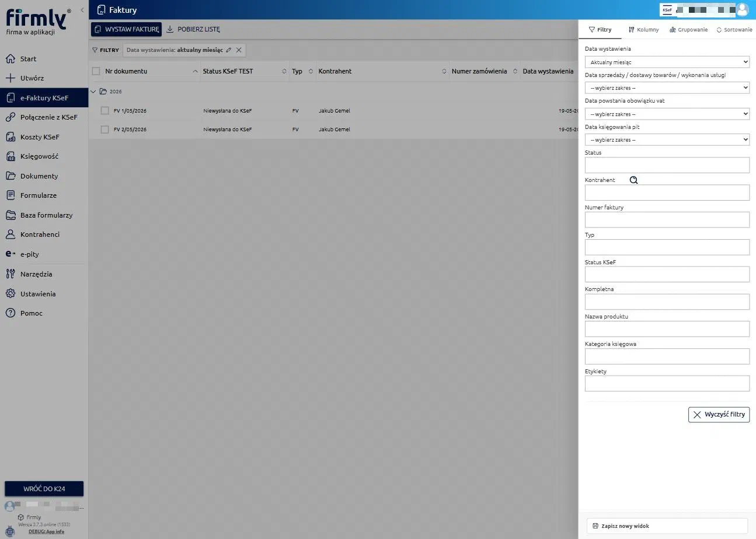Open Formularze section

31,195
